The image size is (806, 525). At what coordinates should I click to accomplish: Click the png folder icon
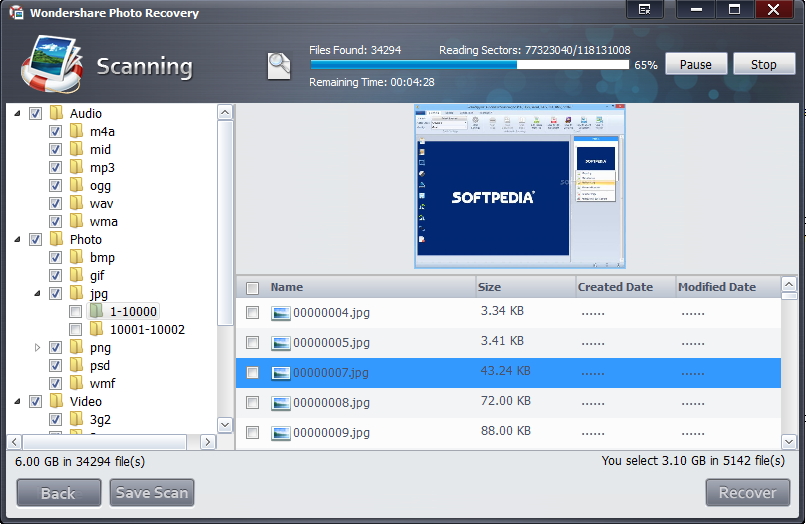[77, 347]
